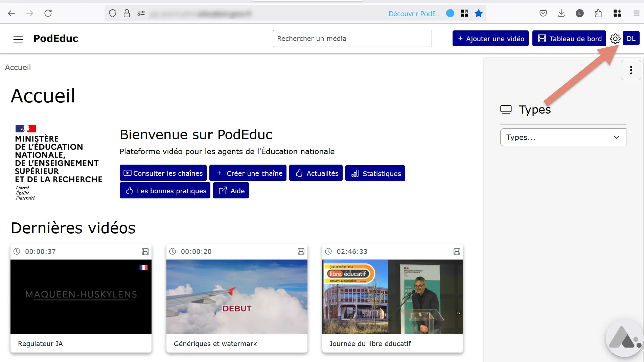Open the browser account avatar L
Image resolution: width=644 pixels, height=362 pixels.
point(580,13)
